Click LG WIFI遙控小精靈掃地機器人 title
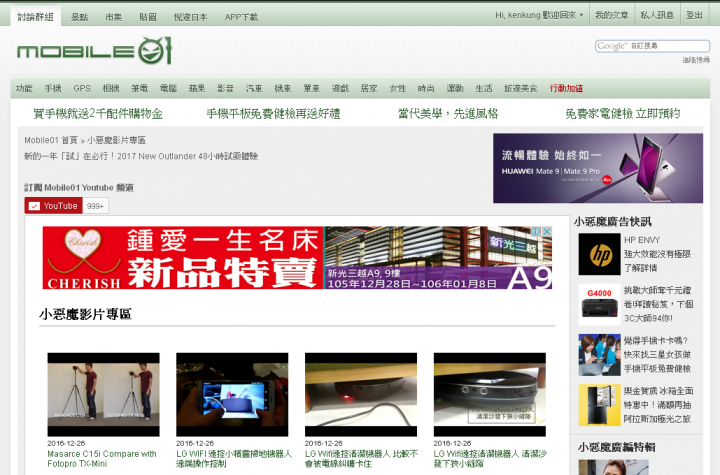 coord(234,458)
